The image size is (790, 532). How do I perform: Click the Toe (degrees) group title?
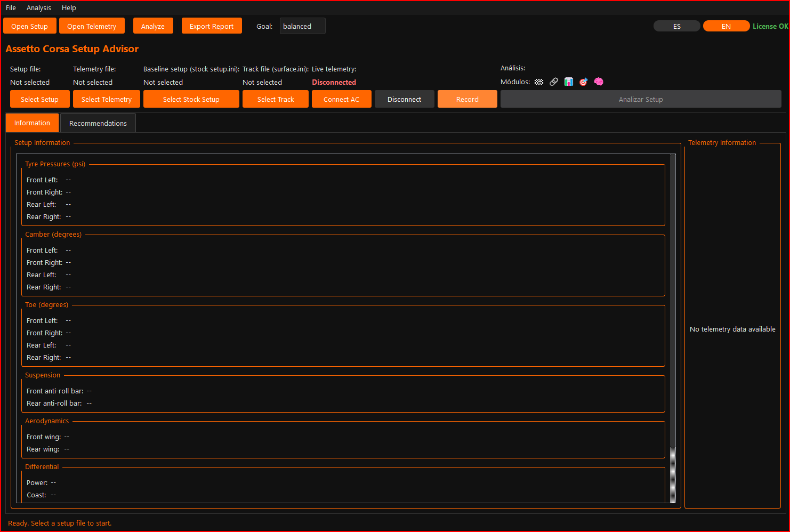46,305
